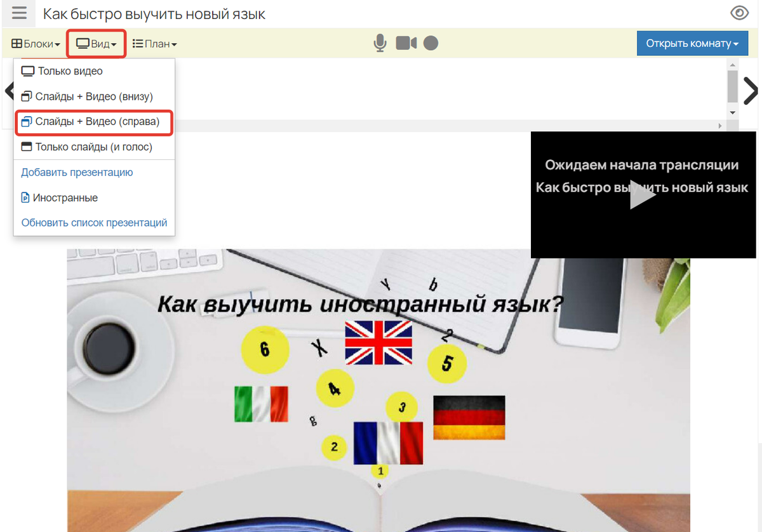Image resolution: width=762 pixels, height=532 pixels.
Task: Click the scrollbar up arrow
Action: [732, 65]
